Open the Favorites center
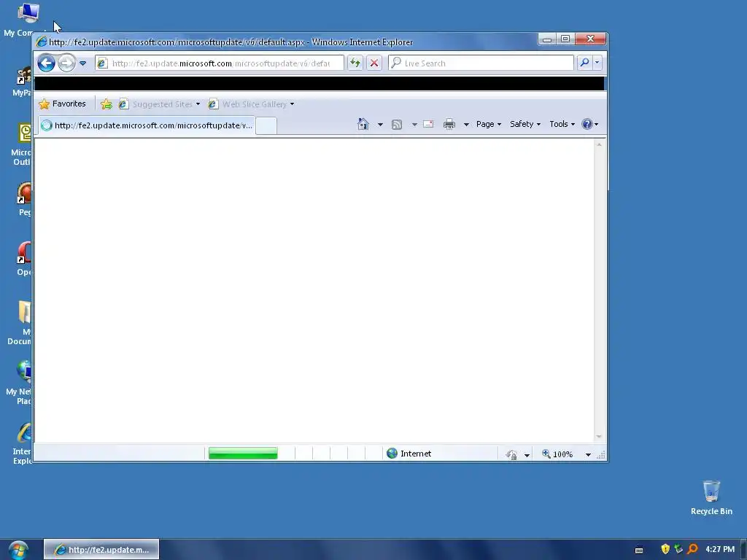 click(x=63, y=104)
